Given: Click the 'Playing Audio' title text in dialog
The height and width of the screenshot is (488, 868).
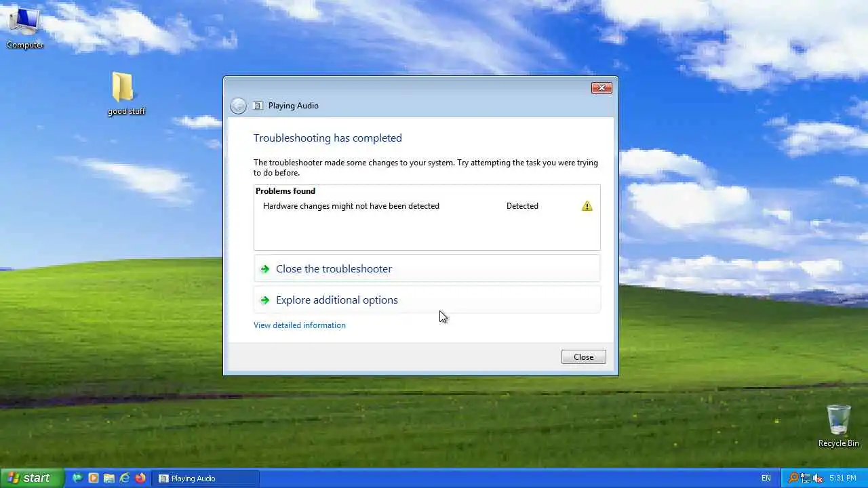Looking at the screenshot, I should pyautogui.click(x=294, y=106).
